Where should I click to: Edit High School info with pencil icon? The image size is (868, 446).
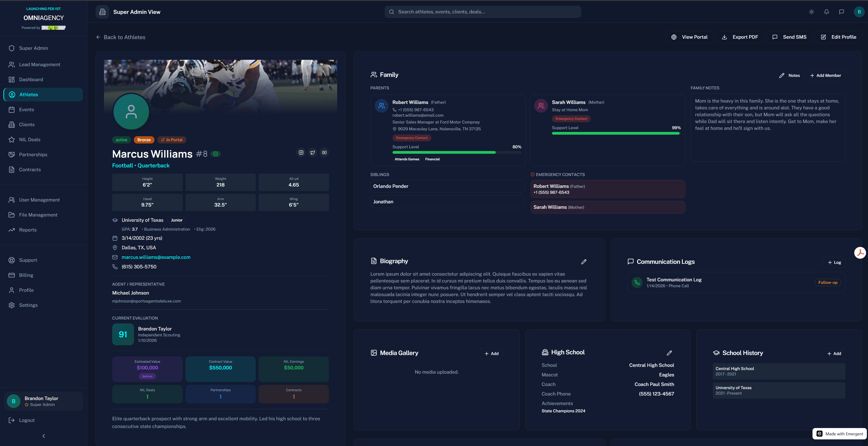tap(669, 353)
